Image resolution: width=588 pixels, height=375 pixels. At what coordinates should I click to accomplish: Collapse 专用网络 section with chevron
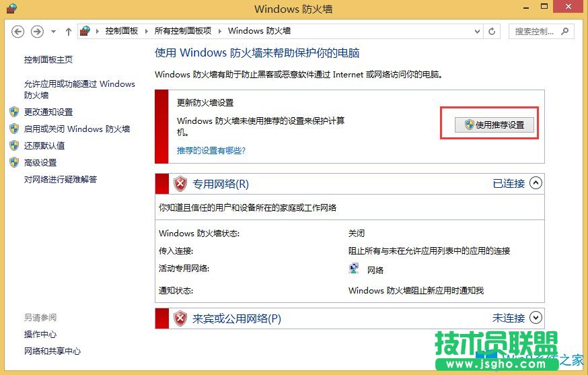[x=536, y=183]
